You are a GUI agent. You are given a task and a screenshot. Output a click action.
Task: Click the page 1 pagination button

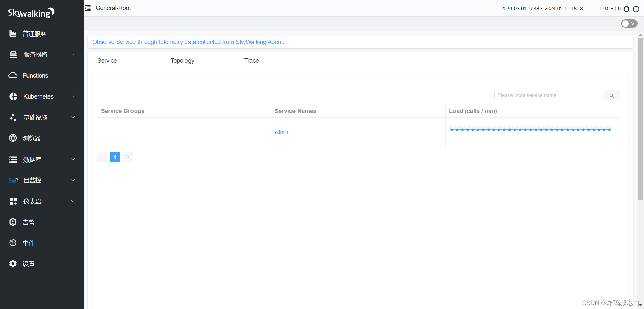tap(115, 157)
